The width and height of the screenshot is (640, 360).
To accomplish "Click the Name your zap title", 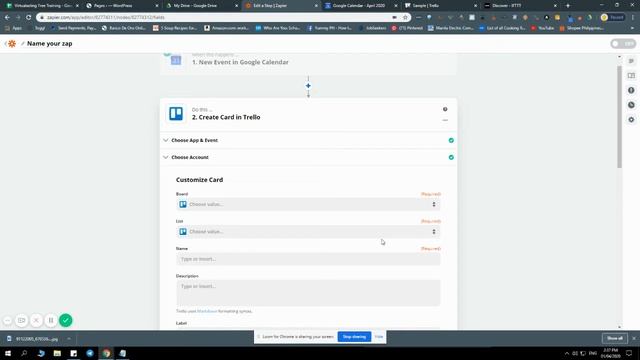I will tap(49, 44).
